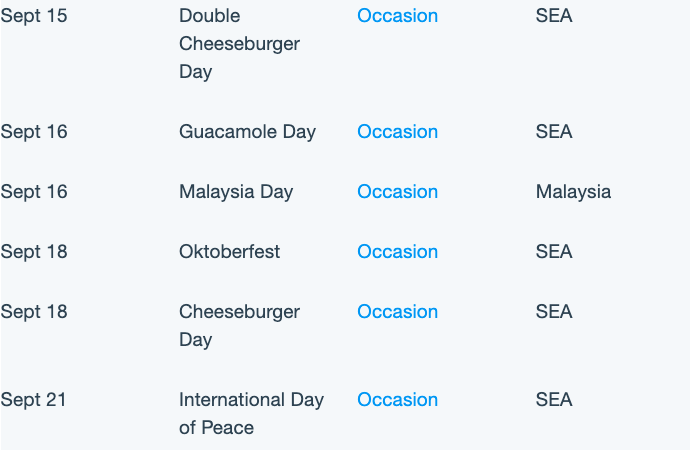The height and width of the screenshot is (450, 692).
Task: Select the Cheeseburger Day event name
Action: pyautogui.click(x=239, y=326)
